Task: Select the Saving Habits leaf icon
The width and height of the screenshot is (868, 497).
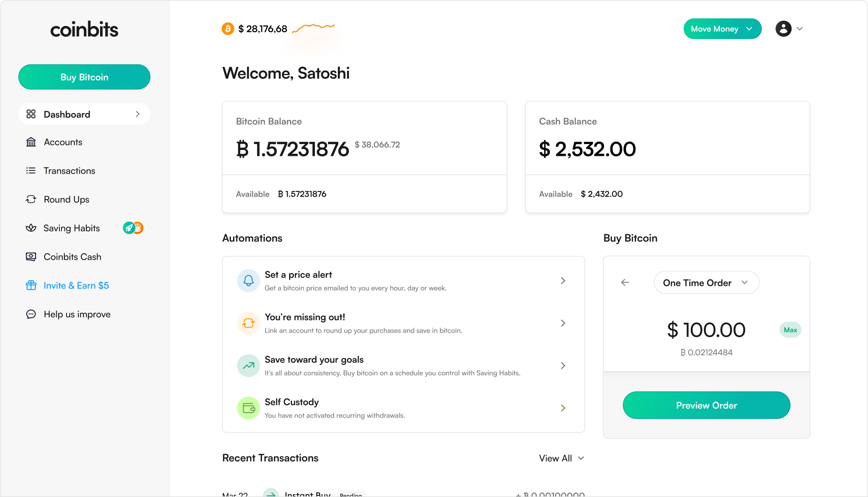Action: click(x=31, y=228)
